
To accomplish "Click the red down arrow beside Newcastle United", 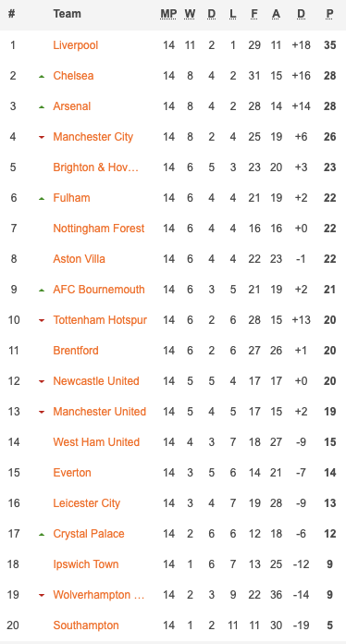I will coord(42,381).
